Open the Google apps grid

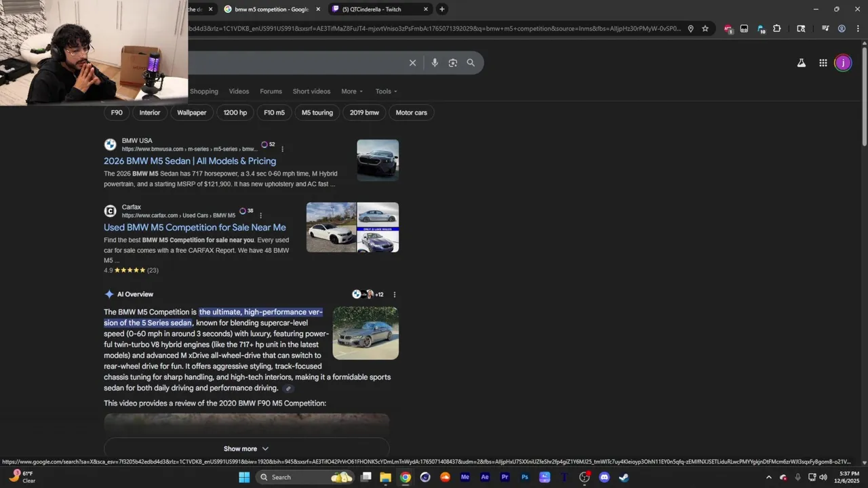click(x=823, y=63)
